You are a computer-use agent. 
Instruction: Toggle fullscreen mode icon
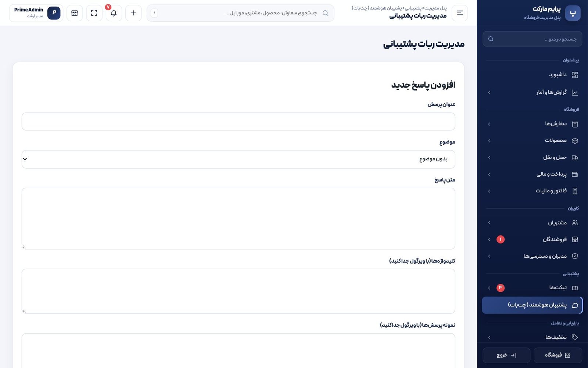click(94, 13)
